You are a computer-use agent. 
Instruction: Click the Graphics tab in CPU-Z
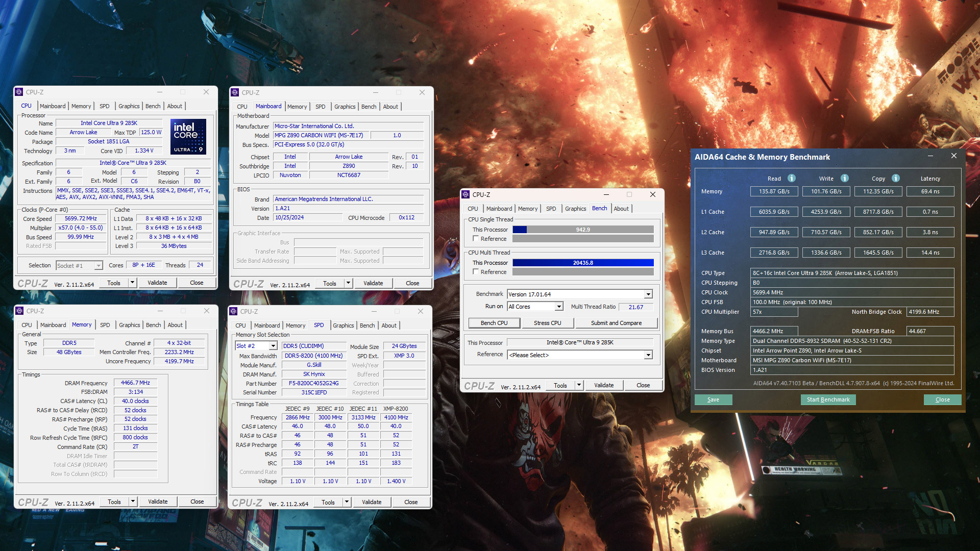click(129, 106)
